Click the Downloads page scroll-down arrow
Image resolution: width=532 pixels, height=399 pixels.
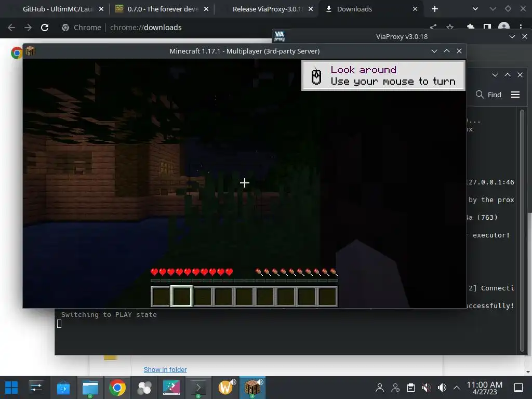pyautogui.click(x=528, y=372)
